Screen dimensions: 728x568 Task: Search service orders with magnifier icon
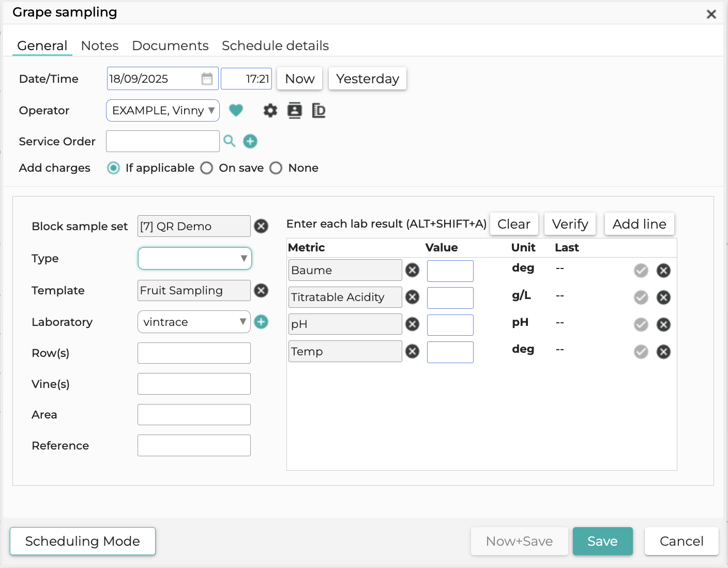pyautogui.click(x=229, y=141)
